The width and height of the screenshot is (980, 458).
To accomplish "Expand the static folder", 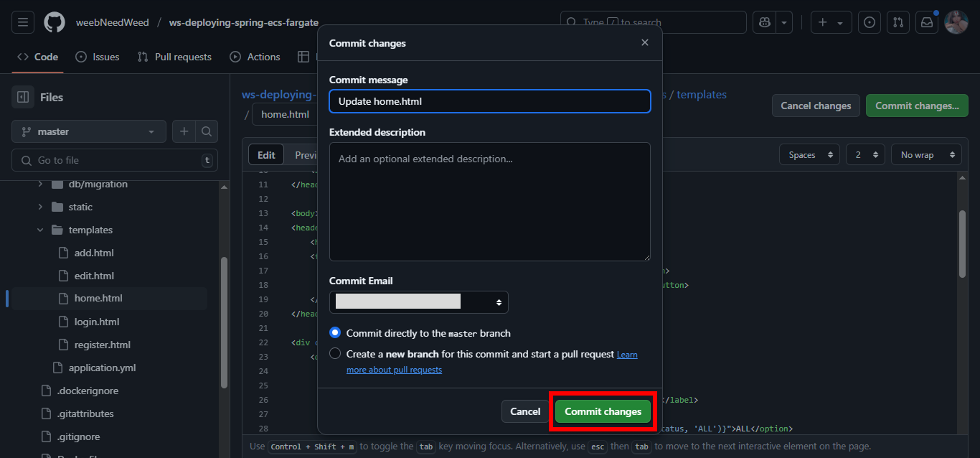I will [40, 207].
